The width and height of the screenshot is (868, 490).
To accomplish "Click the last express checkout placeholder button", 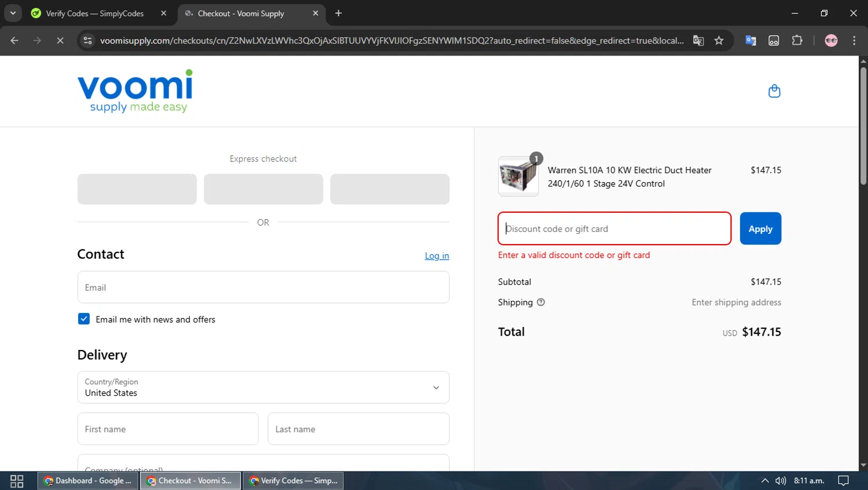I will coord(390,189).
